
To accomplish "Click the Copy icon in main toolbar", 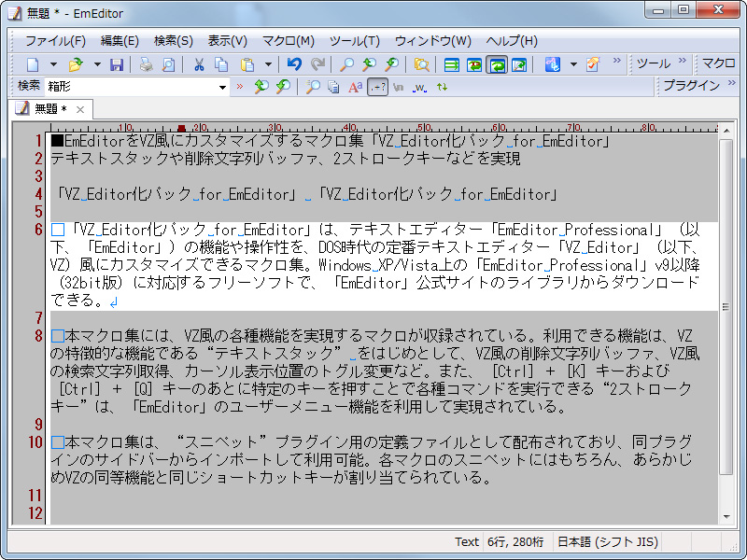I will tap(221, 64).
